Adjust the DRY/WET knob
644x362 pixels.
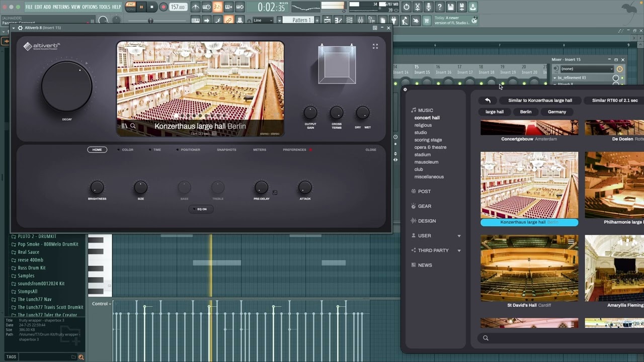(x=362, y=113)
